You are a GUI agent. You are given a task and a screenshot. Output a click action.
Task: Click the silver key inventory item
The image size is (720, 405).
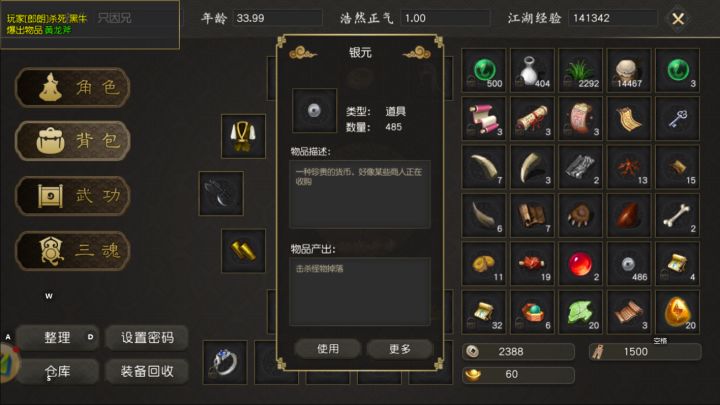coord(677,118)
